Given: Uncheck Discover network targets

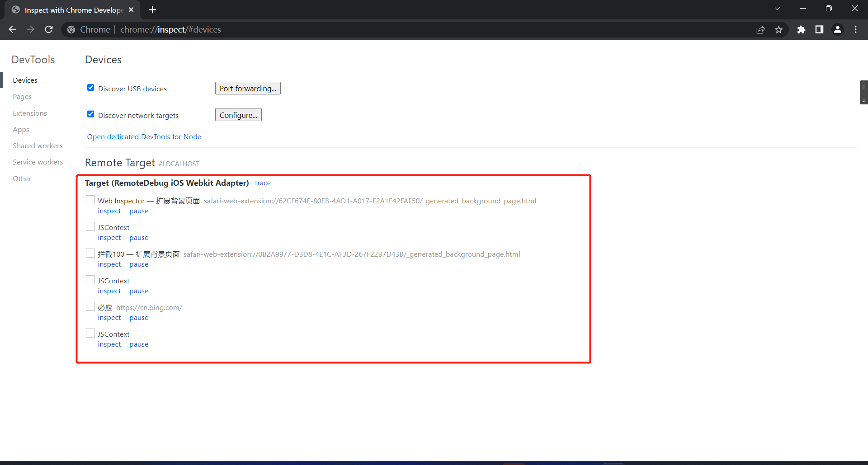Looking at the screenshot, I should point(91,114).
